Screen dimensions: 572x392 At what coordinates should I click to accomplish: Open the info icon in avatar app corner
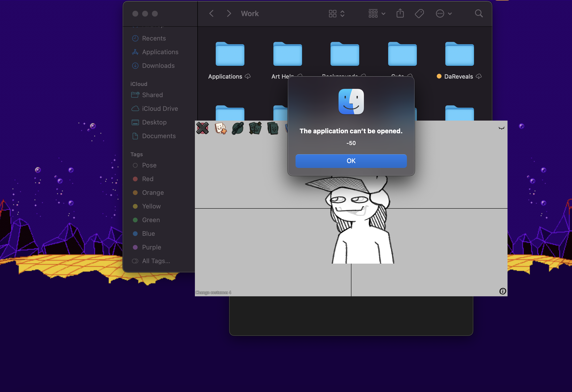pyautogui.click(x=503, y=291)
